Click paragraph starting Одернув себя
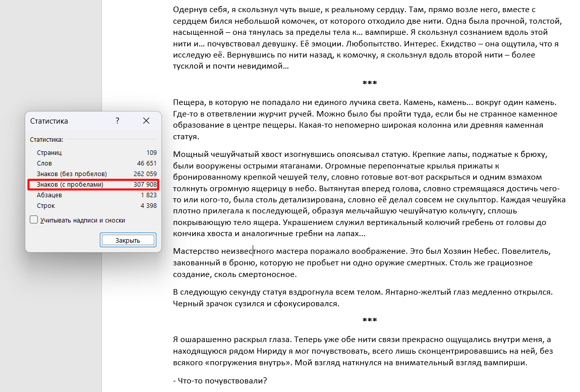 pos(367,38)
